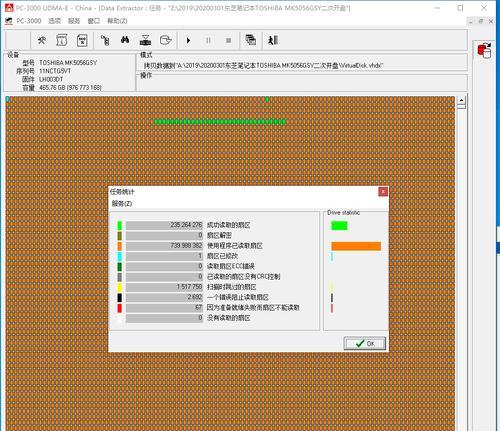Open the 服务(Z) menu in statistics dialog
The width and height of the screenshot is (500, 431).
click(x=122, y=203)
